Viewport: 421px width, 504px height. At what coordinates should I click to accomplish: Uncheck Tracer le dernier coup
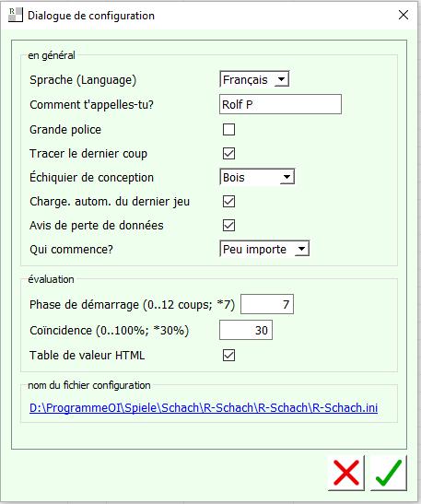point(228,153)
